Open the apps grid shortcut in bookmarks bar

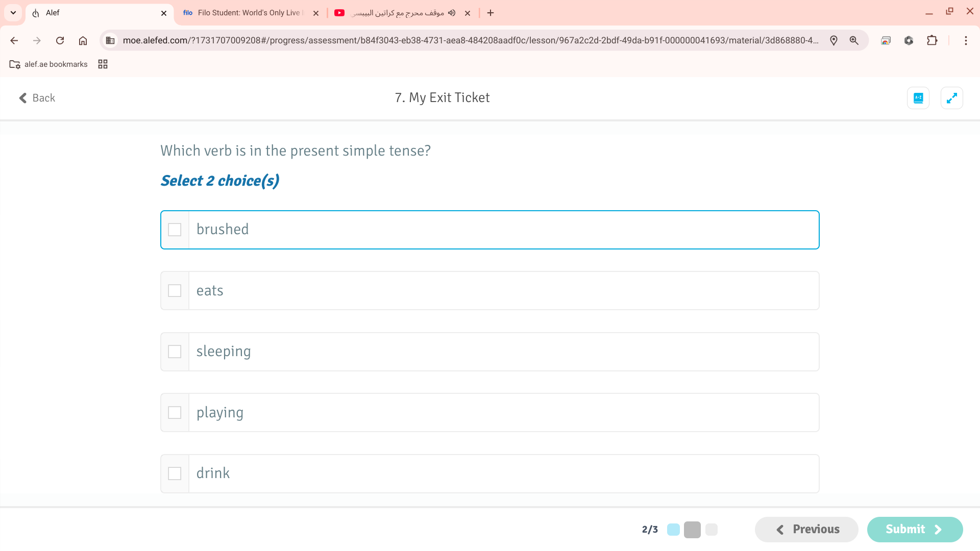(103, 64)
